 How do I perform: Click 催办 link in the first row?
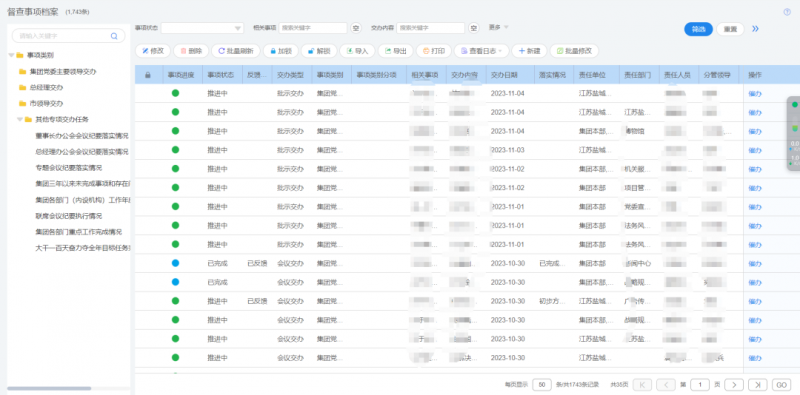[755, 93]
